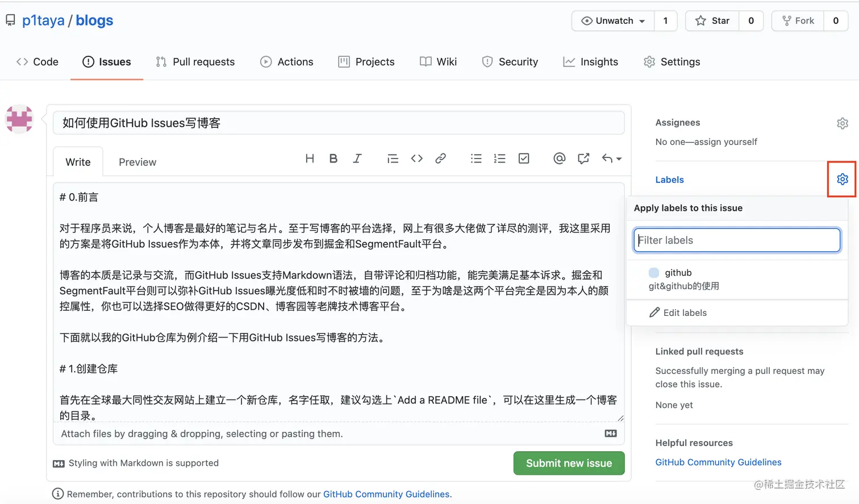Click the info icon beside Remember note
859x504 pixels.
coord(58,494)
